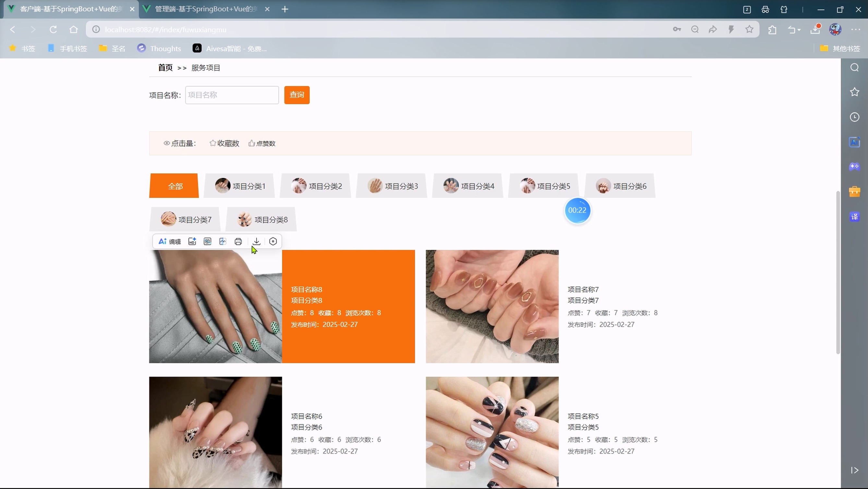
Task: Sort by 点赞数 thumbs-up option
Action: [x=262, y=143]
